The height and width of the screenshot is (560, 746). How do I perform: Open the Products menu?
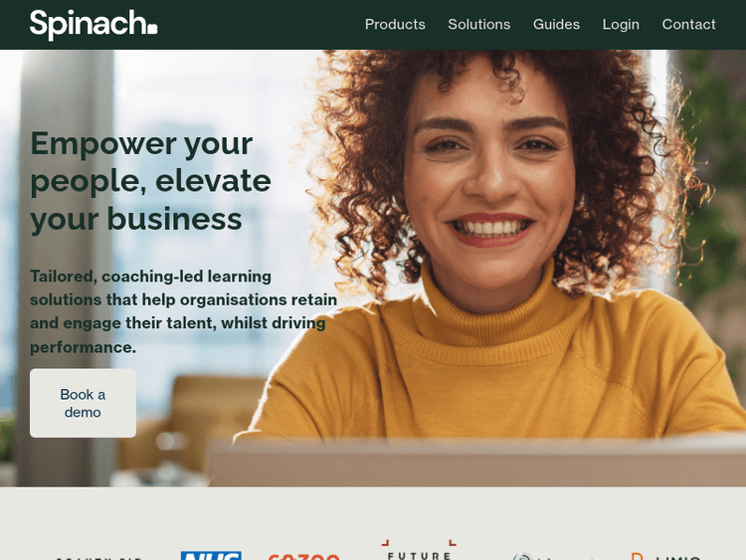click(x=395, y=24)
